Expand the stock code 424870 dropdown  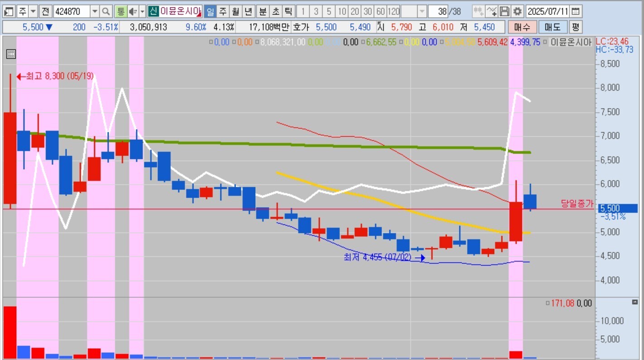95,11
